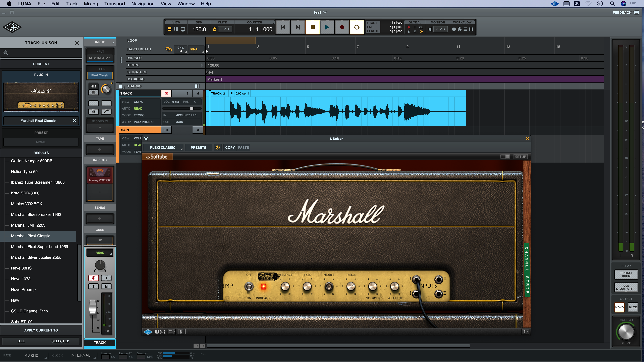Toggle record arm on TRACK header
Image resolution: width=644 pixels, height=362 pixels.
[166, 94]
